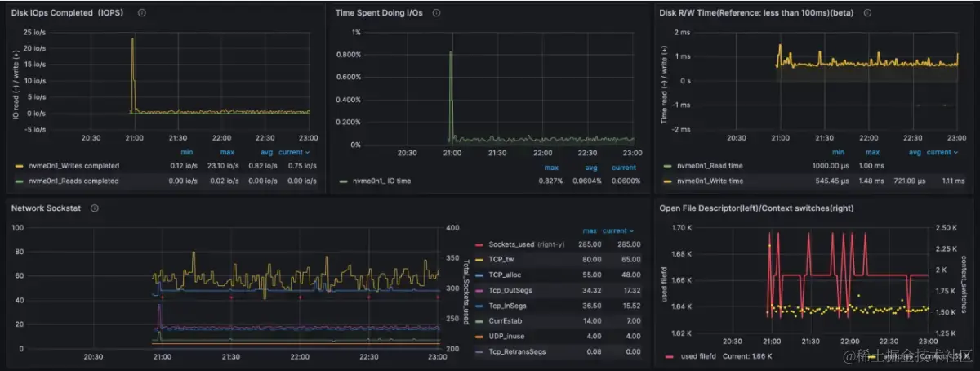Open color picker for UDP_inuse orange swatch
The width and height of the screenshot is (980, 371).
click(x=479, y=336)
